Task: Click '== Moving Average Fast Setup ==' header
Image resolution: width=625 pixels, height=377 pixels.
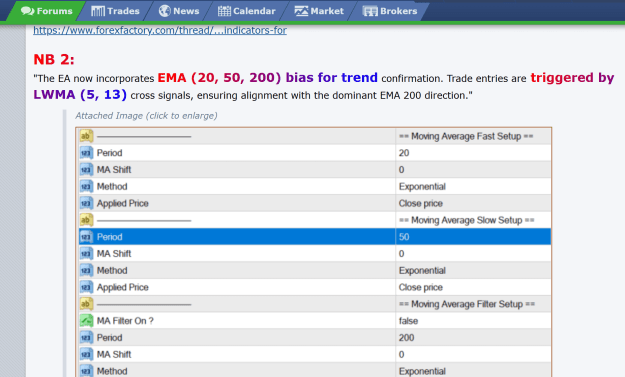Action: (x=466, y=136)
